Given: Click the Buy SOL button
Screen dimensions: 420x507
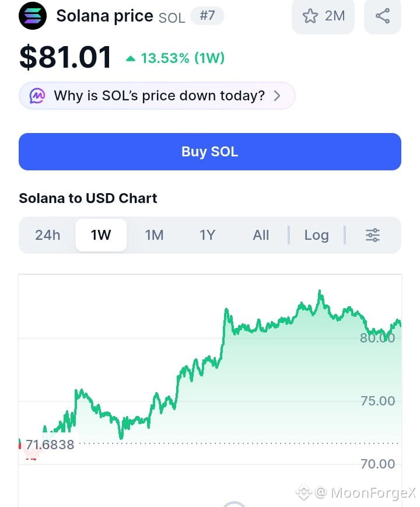Looking at the screenshot, I should 210,152.
